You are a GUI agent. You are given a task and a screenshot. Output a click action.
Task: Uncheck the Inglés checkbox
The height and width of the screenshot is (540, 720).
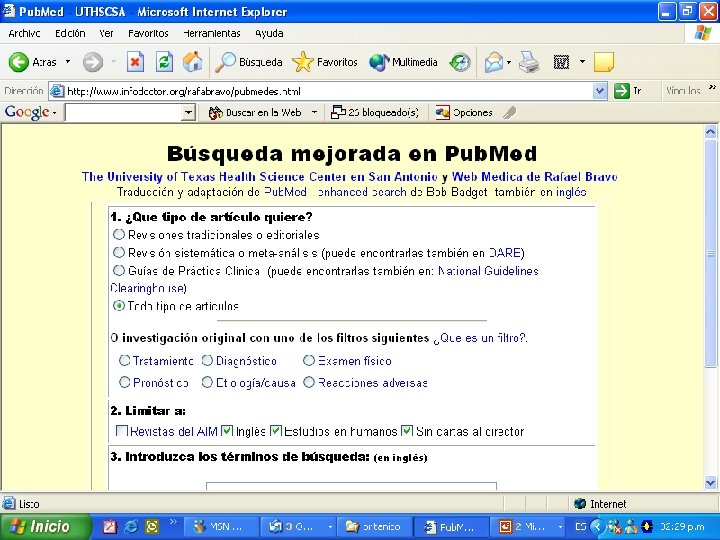[227, 431]
